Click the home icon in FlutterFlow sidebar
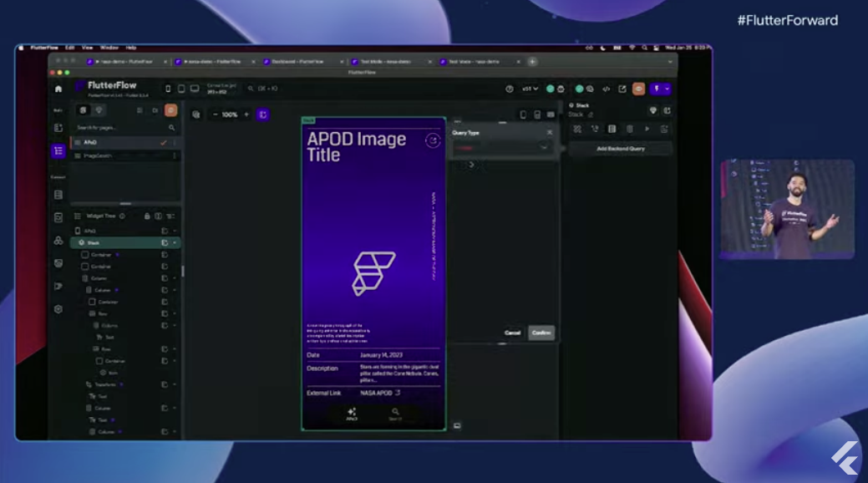This screenshot has height=483, width=868. coord(58,89)
